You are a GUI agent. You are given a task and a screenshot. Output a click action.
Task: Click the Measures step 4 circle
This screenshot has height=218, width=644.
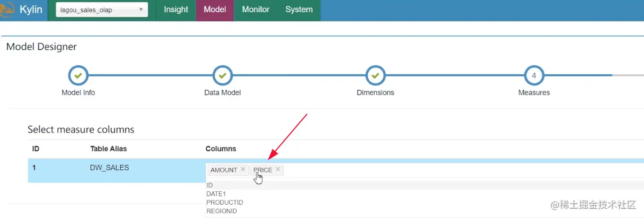534,76
